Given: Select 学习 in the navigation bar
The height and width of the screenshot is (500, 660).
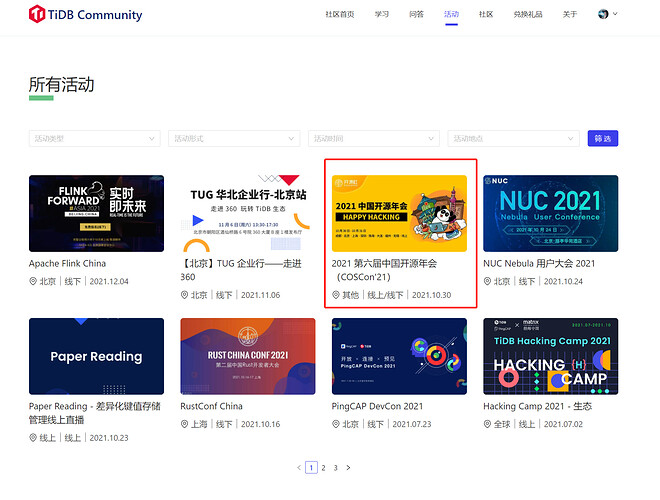Looking at the screenshot, I should pos(382,15).
